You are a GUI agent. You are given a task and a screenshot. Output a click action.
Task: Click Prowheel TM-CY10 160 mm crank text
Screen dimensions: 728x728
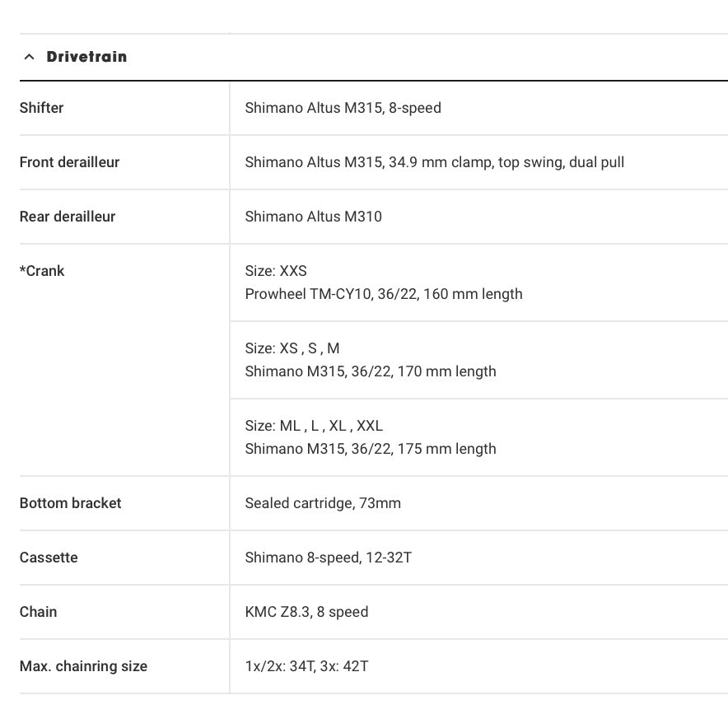[x=383, y=294]
